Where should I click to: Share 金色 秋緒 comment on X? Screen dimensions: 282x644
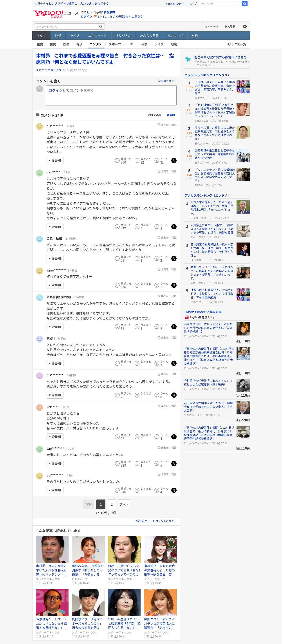(x=174, y=259)
